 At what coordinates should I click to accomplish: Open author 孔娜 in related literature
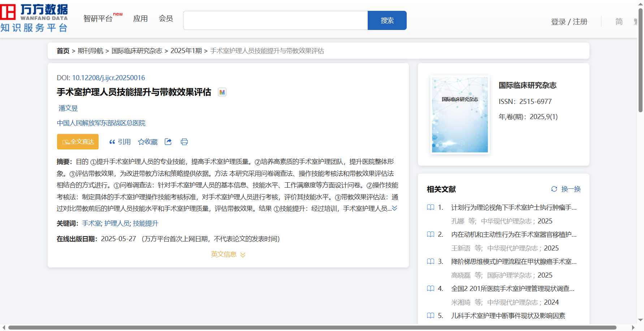(x=458, y=221)
